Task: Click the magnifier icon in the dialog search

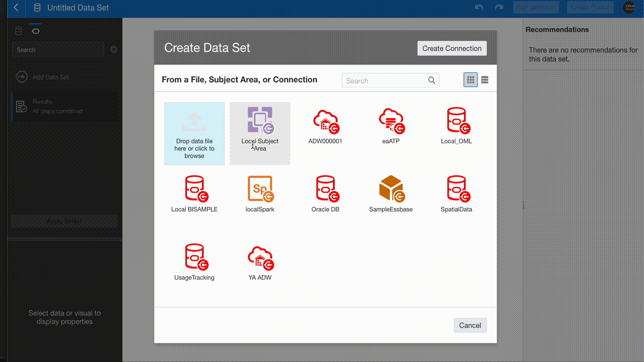Action: pyautogui.click(x=432, y=80)
